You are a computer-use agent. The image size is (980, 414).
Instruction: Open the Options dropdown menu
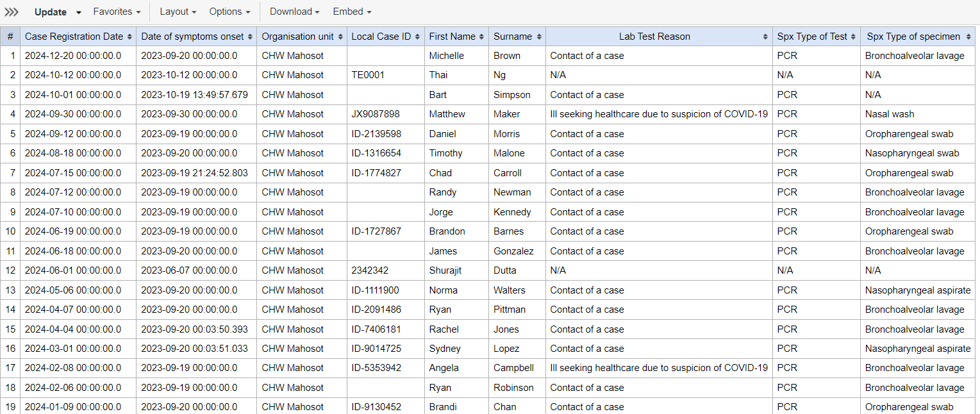pos(229,12)
